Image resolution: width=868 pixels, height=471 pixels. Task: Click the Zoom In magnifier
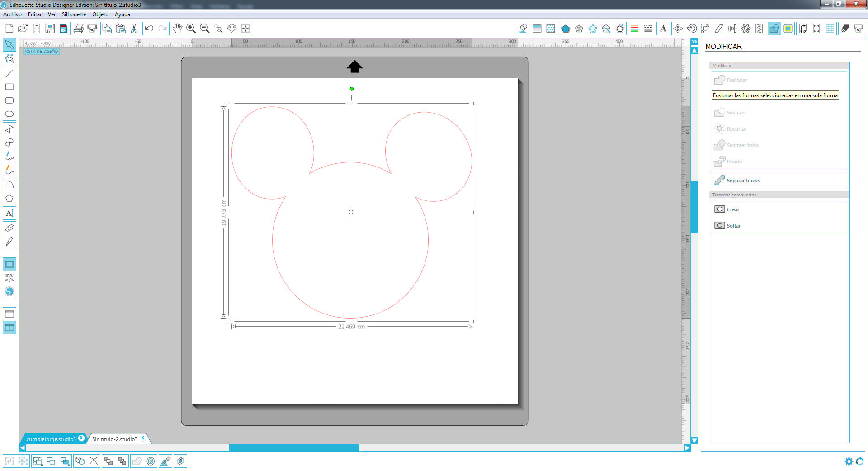coord(191,29)
